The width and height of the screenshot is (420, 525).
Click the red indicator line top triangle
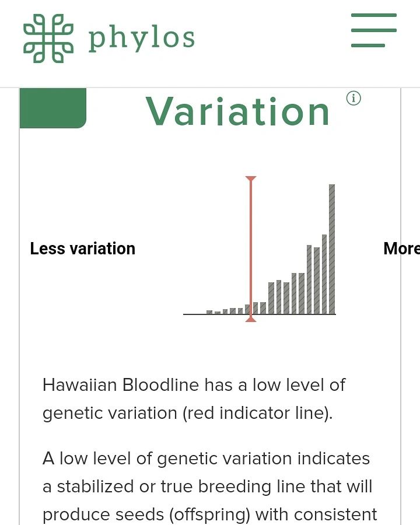pyautogui.click(x=250, y=179)
